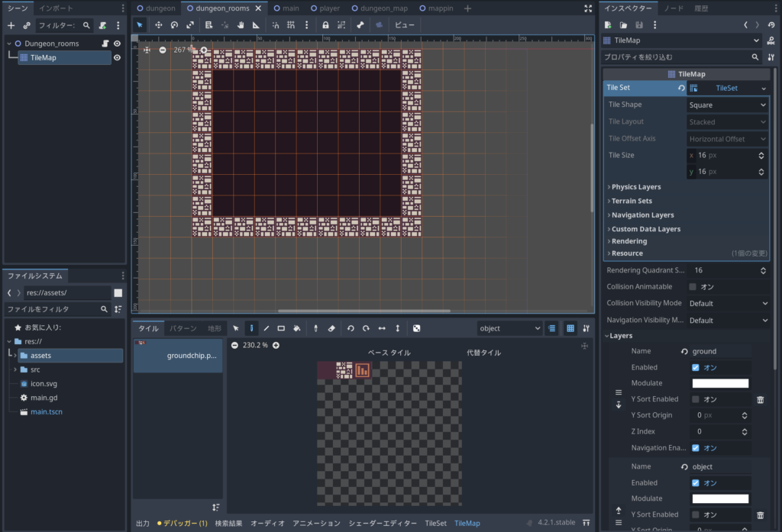The image size is (782, 532).
Task: Click the lock selected node icon
Action: coord(325,25)
